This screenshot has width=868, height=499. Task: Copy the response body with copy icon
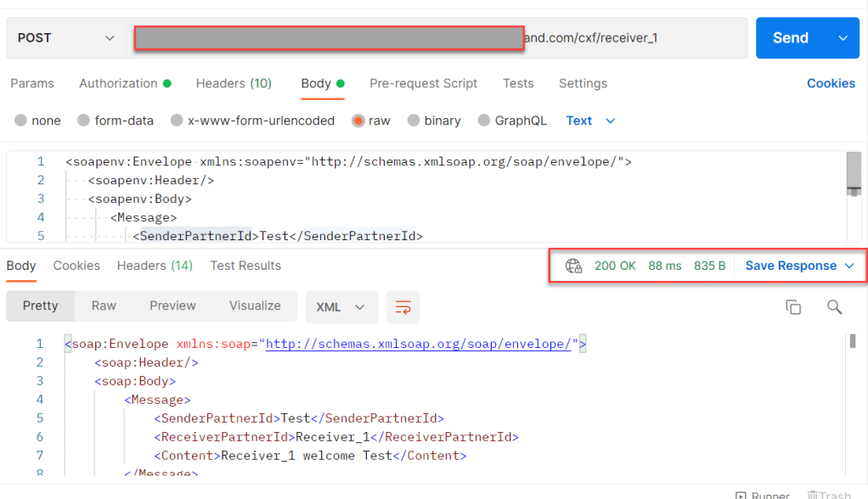click(793, 307)
